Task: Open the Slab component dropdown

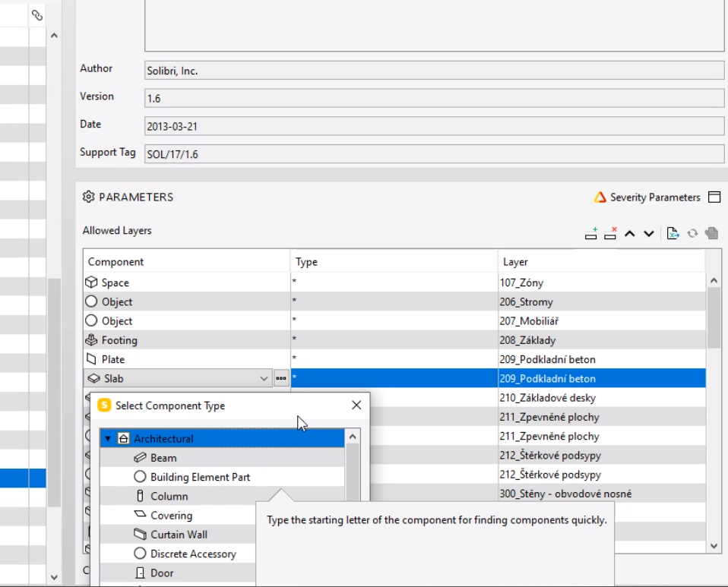Action: [264, 379]
